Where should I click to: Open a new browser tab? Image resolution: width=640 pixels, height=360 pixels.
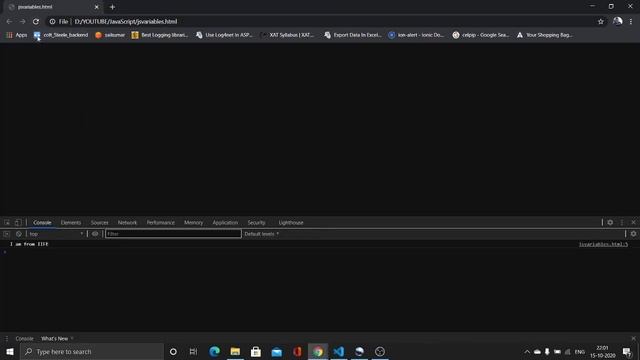click(112, 7)
